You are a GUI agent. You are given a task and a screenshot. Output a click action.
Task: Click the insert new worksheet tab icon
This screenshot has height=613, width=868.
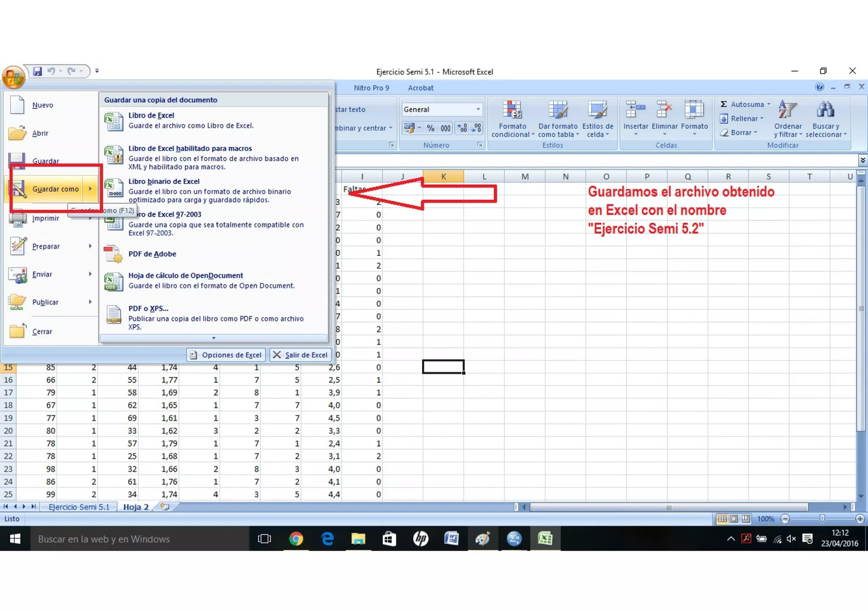click(164, 507)
